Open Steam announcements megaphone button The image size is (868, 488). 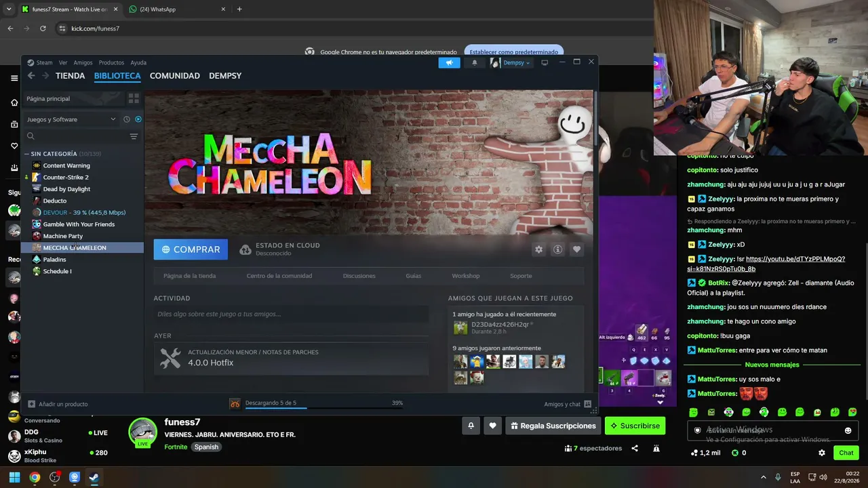tap(449, 62)
